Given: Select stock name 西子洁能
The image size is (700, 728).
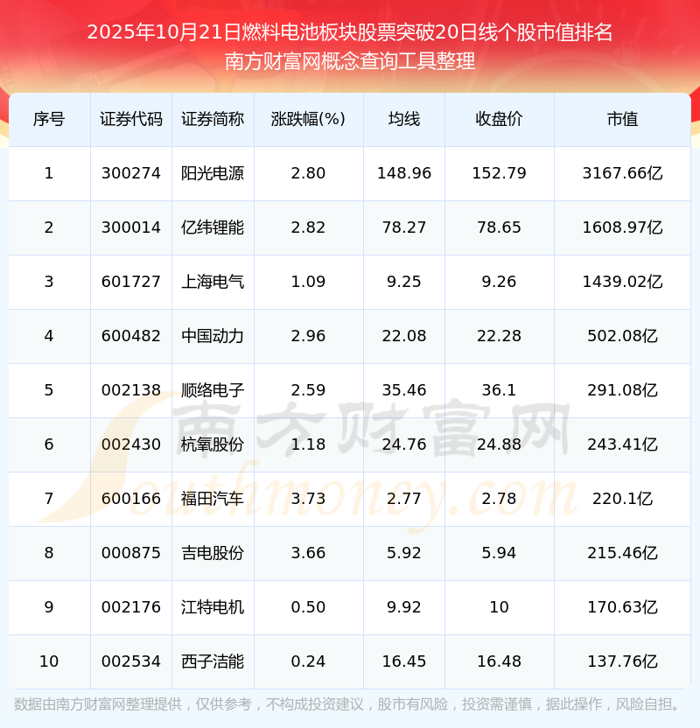Looking at the screenshot, I should click(x=213, y=661).
